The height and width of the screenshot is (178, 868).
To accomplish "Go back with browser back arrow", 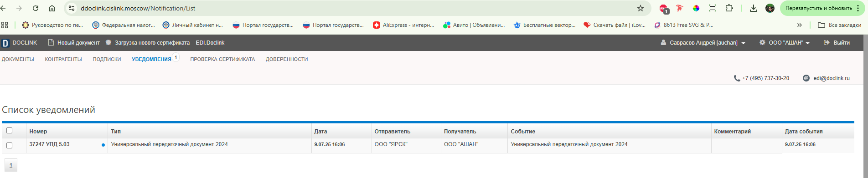I will [x=4, y=8].
